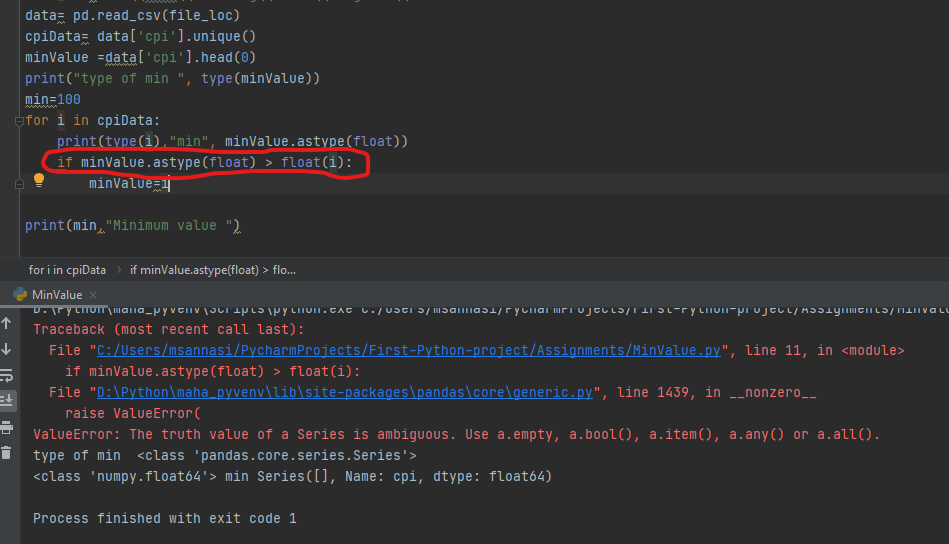Click the code line containing data['cpi'].unique()
Image resolution: width=949 pixels, height=544 pixels.
(x=140, y=36)
